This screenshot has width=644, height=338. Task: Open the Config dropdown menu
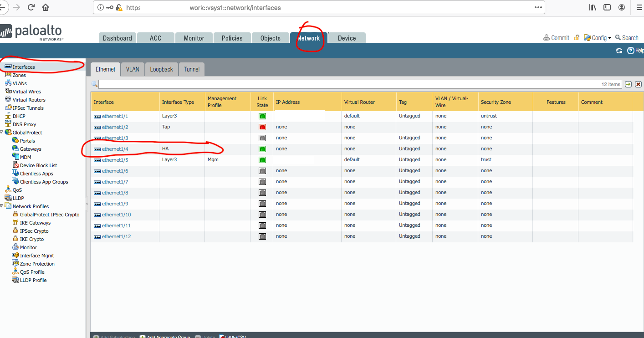click(598, 38)
